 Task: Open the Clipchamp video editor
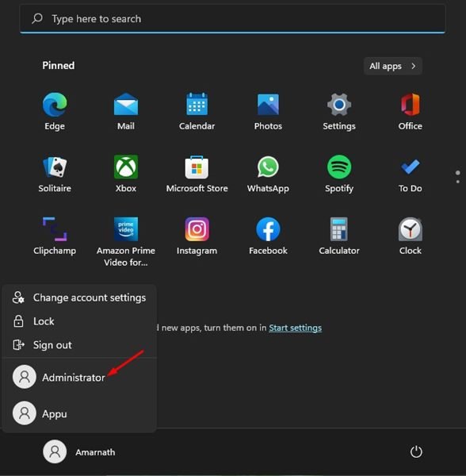(x=55, y=236)
